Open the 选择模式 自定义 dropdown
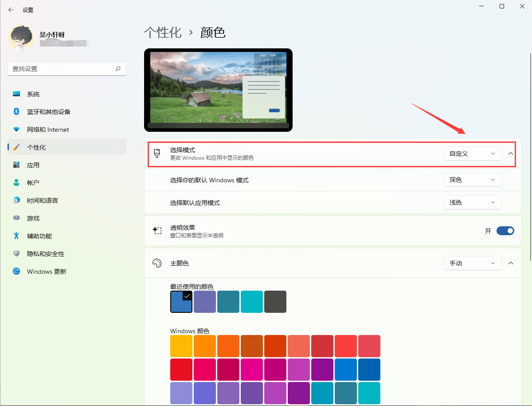This screenshot has height=406, width=532. [x=473, y=154]
